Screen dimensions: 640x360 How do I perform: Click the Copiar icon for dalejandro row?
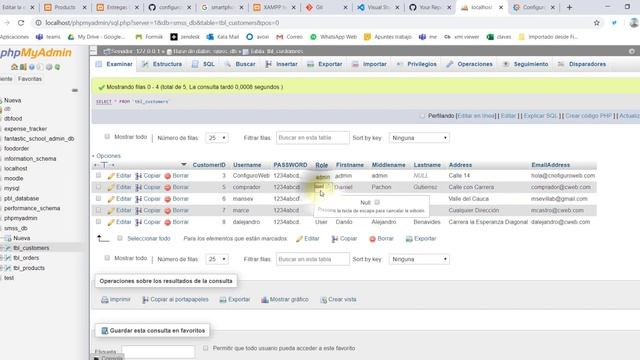tap(139, 222)
